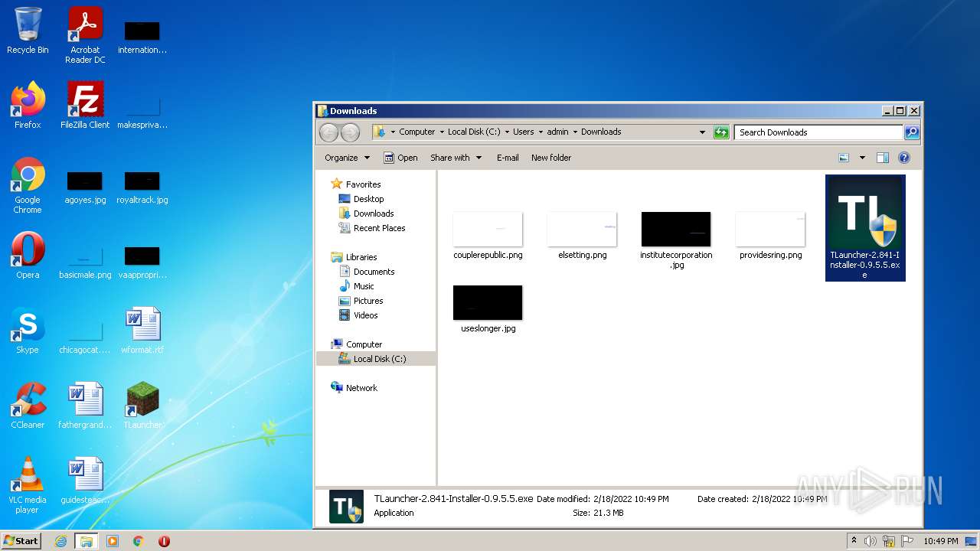Open Google Chrome desktop shortcut
The width and height of the screenshot is (980, 551).
28,184
